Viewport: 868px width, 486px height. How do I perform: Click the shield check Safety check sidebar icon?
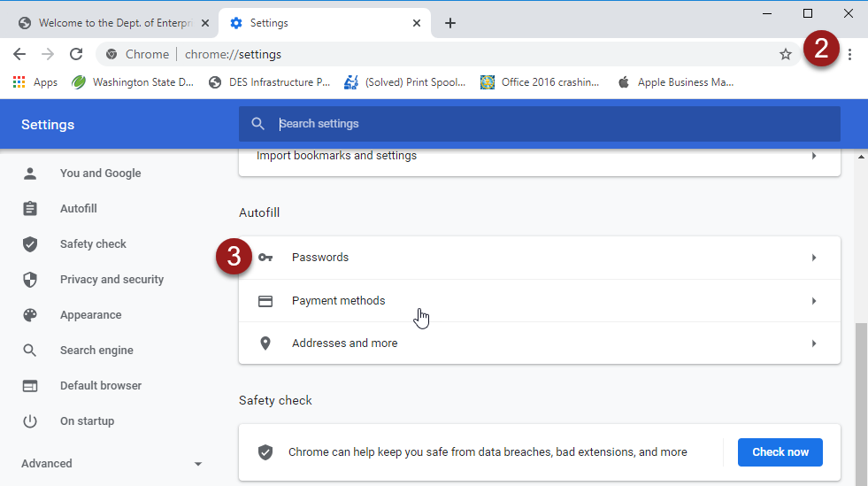pos(30,244)
